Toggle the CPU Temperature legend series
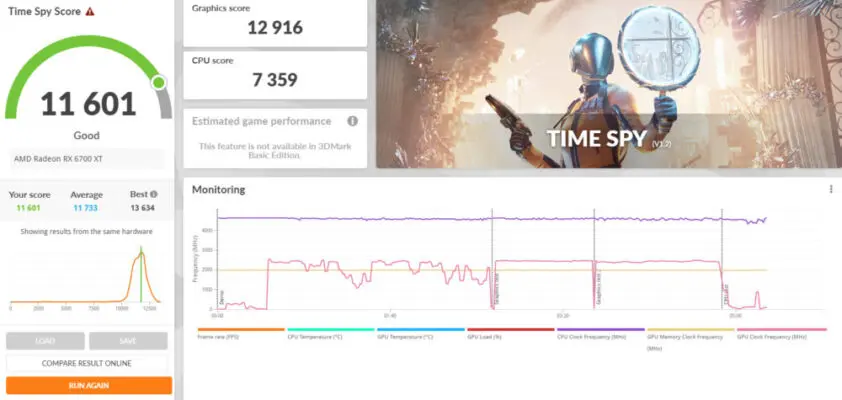 click(x=330, y=333)
